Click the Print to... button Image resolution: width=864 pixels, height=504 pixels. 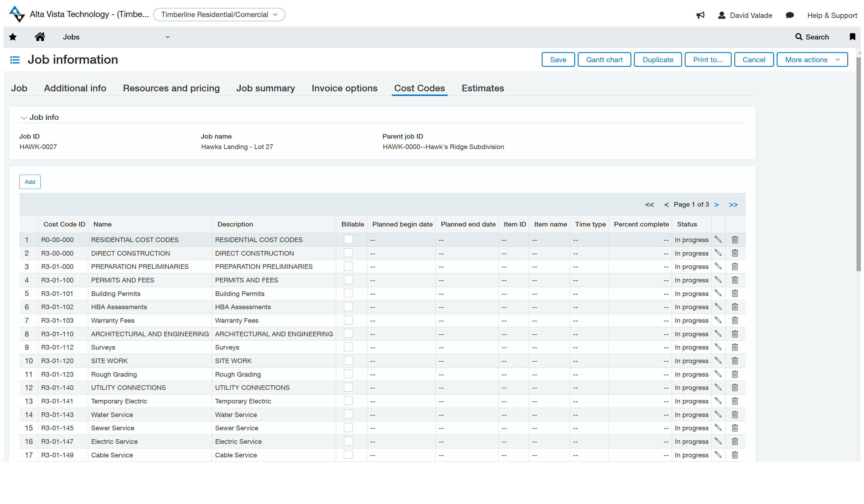(708, 60)
